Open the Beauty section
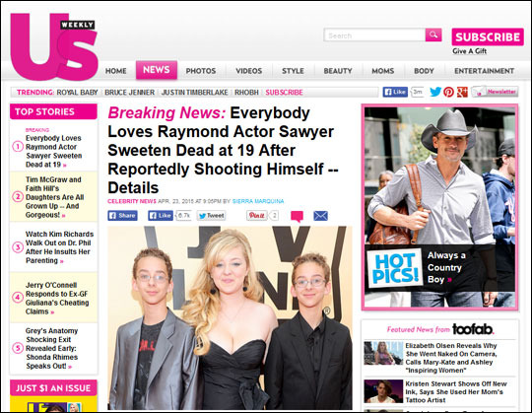 click(338, 71)
